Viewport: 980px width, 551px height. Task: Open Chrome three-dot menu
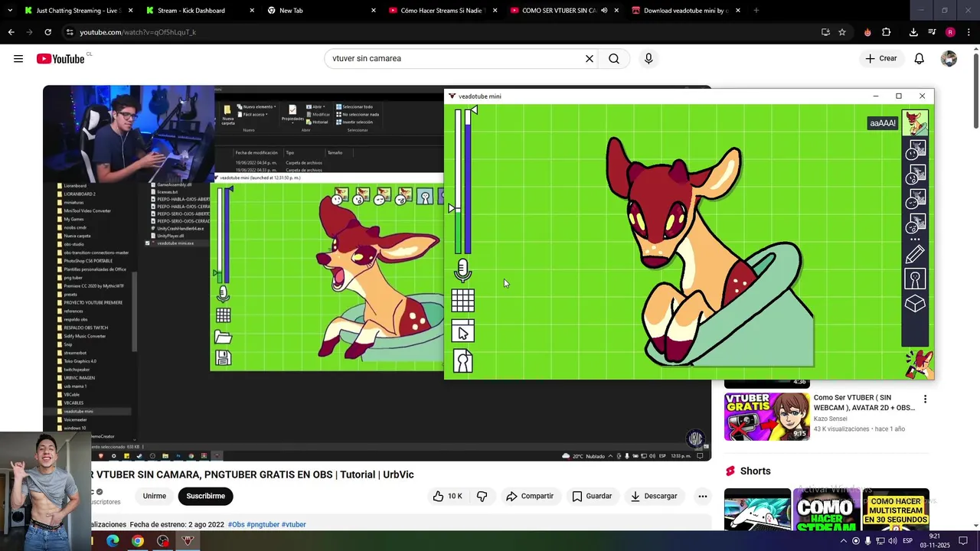pyautogui.click(x=969, y=32)
